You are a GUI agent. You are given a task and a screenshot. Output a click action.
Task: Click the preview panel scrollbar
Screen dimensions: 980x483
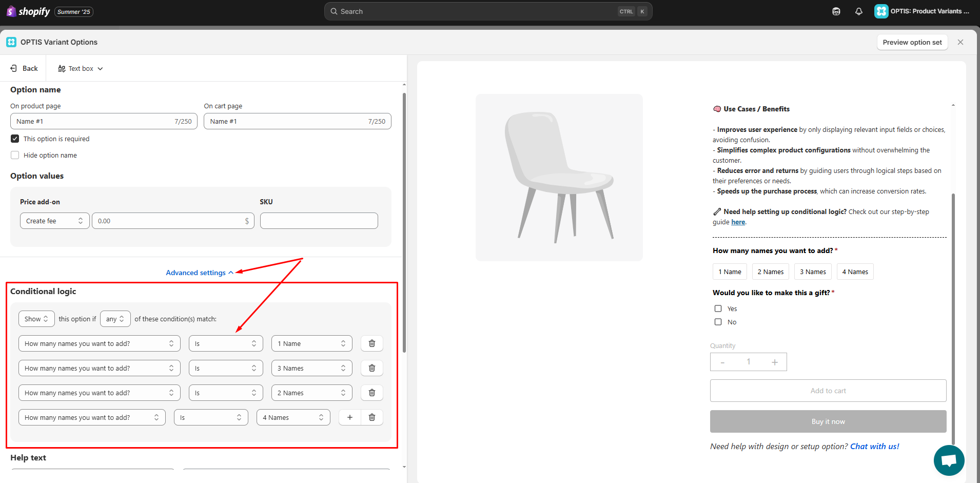click(x=953, y=318)
